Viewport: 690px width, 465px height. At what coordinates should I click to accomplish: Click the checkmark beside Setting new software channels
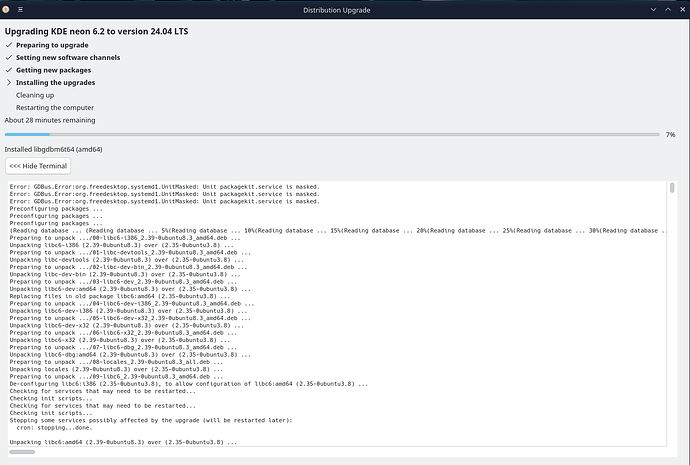pyautogui.click(x=9, y=57)
